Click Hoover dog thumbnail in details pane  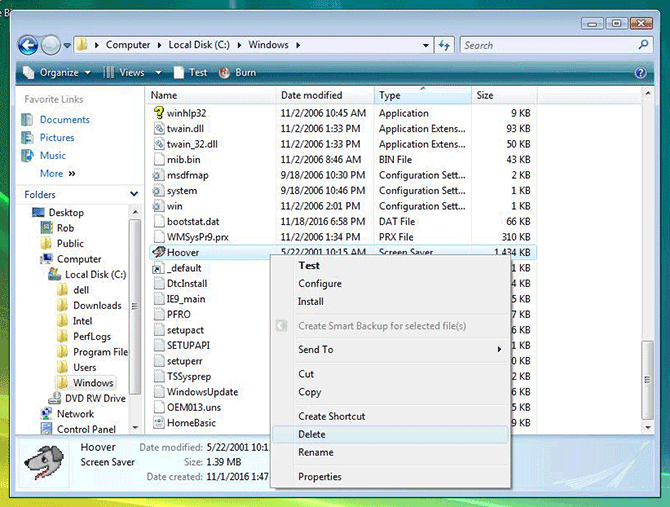coord(44,462)
